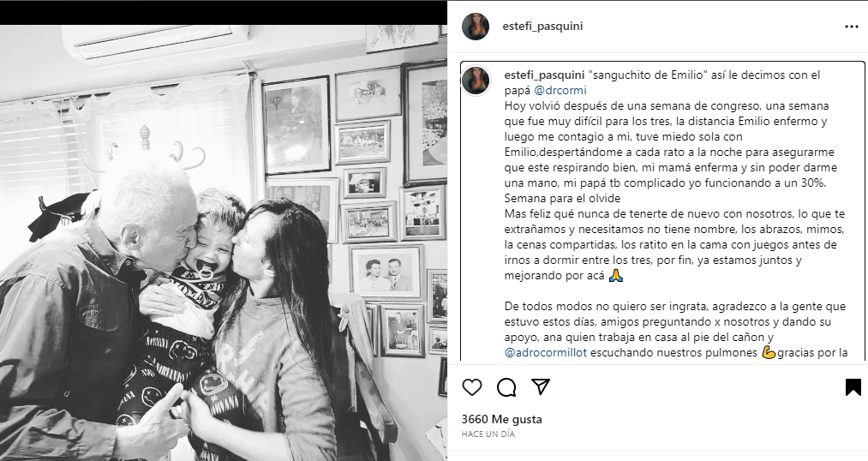Viewport: 868px width, 461px height.
Task: Share post with paper plane icon
Action: (x=541, y=386)
